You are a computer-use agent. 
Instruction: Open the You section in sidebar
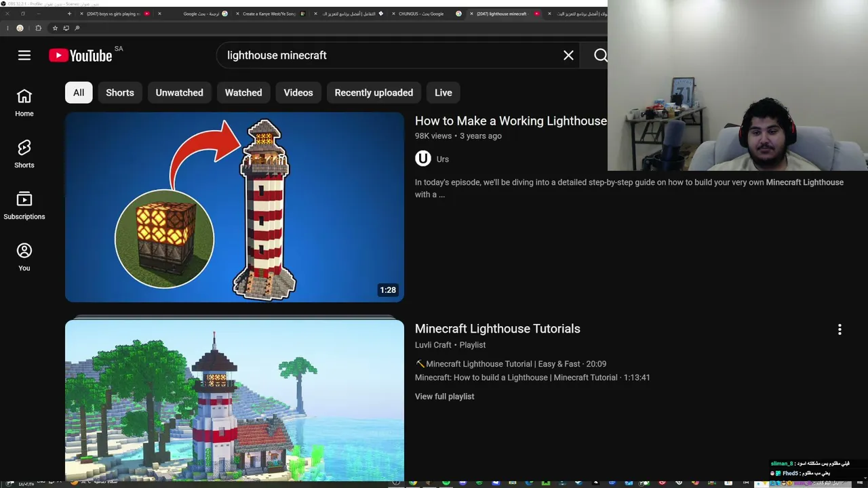pyautogui.click(x=24, y=258)
